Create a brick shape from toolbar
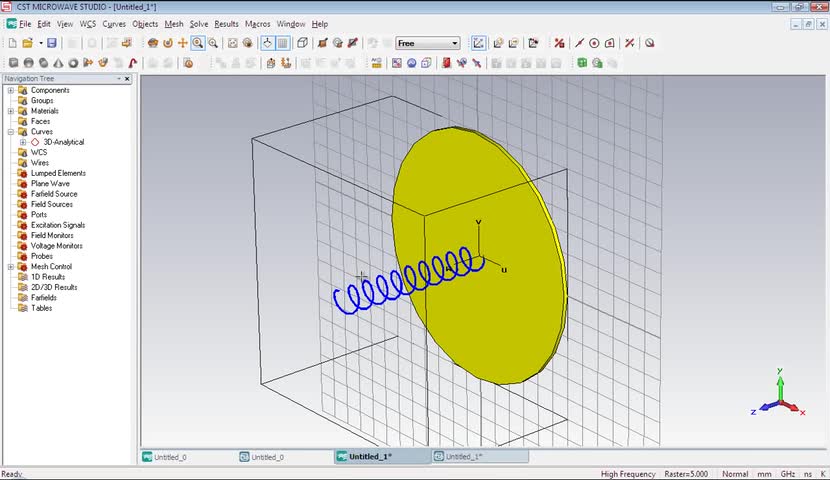The width and height of the screenshot is (830, 480). click(x=13, y=63)
